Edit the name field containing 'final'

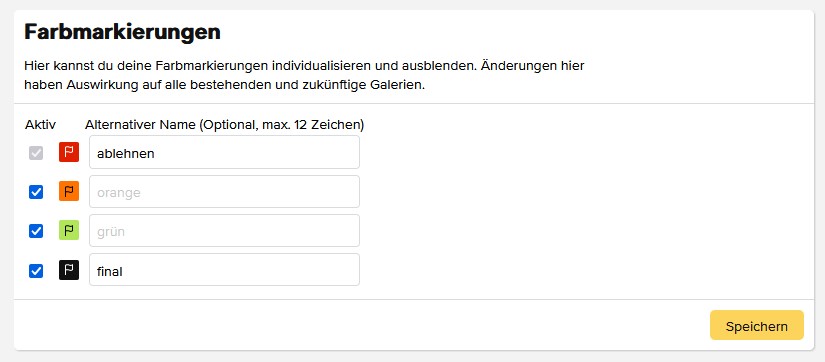(225, 270)
